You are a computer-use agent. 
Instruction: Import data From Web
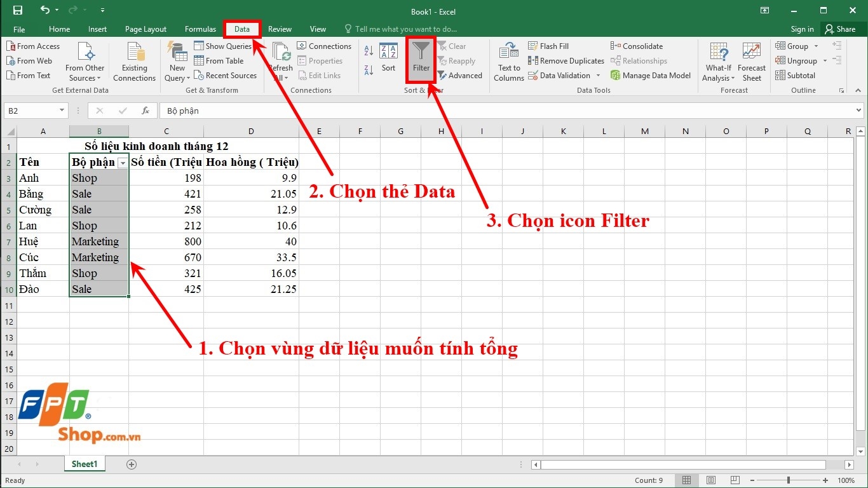tap(30, 61)
